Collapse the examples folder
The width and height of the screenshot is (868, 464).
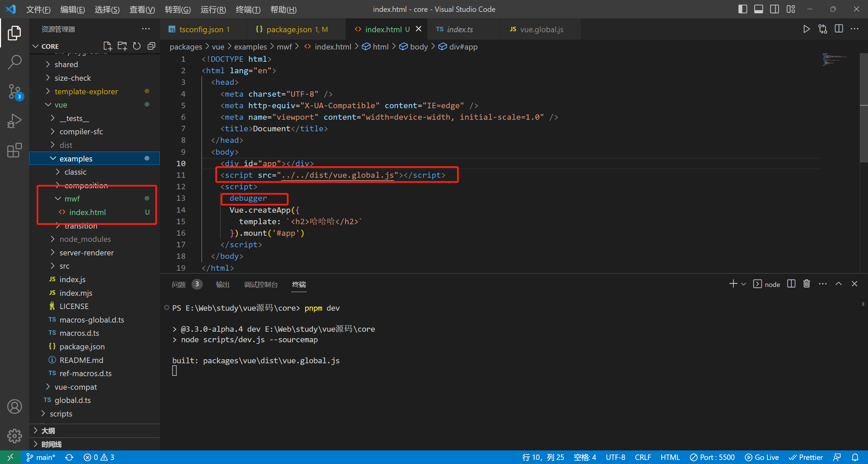[x=95, y=158]
